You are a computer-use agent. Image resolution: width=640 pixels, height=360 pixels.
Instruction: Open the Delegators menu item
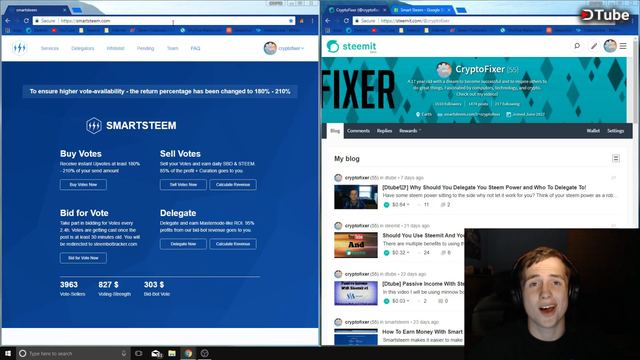click(x=82, y=48)
